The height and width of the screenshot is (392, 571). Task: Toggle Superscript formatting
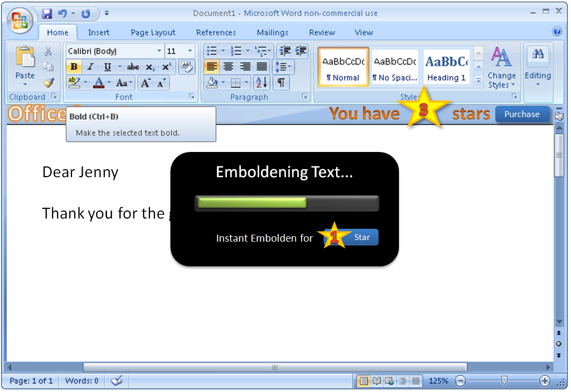[x=167, y=67]
